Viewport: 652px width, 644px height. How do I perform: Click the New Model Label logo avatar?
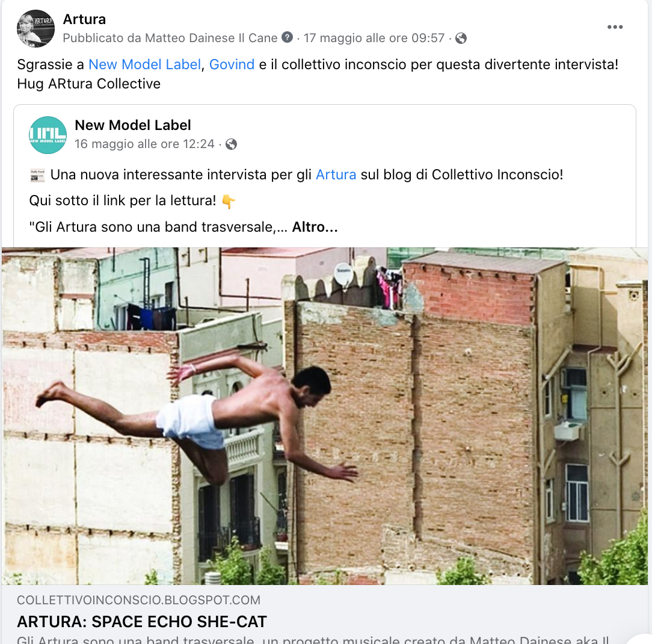click(x=48, y=135)
